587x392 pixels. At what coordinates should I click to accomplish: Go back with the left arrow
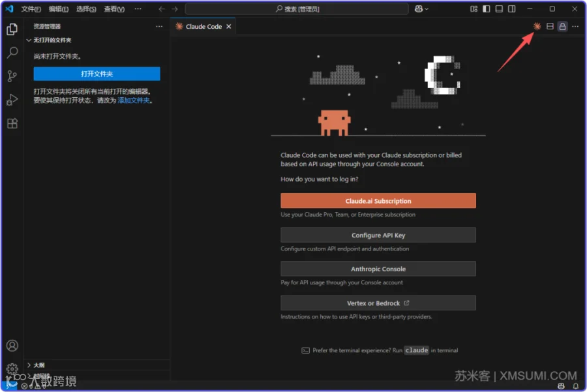(162, 8)
